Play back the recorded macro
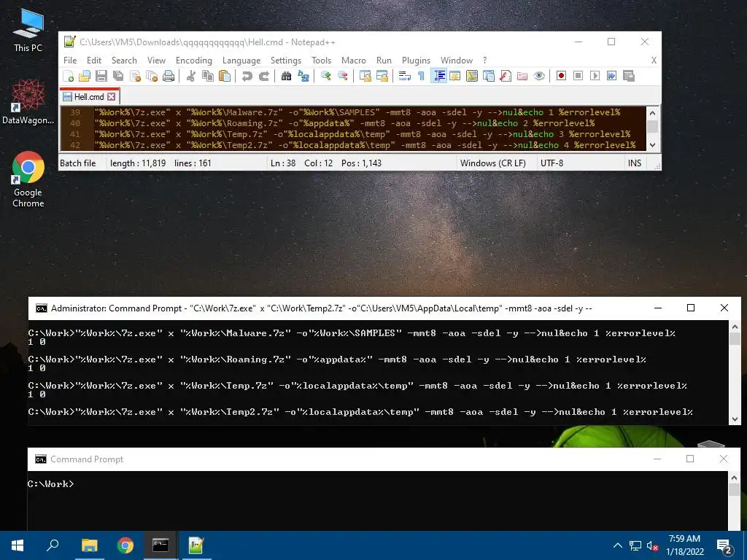 point(595,76)
